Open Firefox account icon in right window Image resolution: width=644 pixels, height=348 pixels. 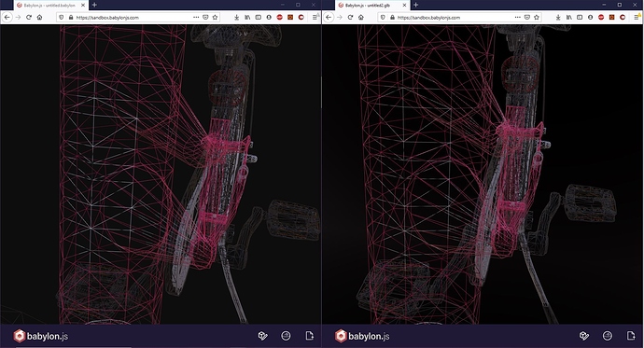590,17
